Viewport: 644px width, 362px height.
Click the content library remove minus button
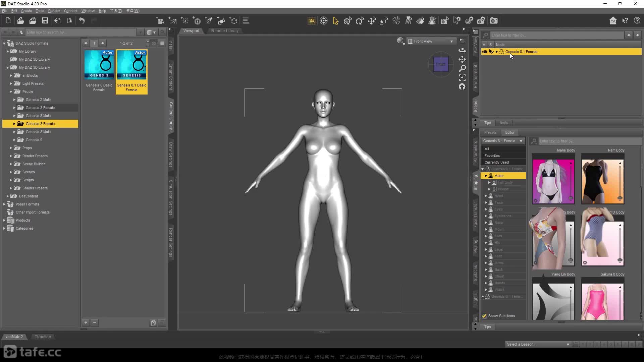tap(95, 323)
